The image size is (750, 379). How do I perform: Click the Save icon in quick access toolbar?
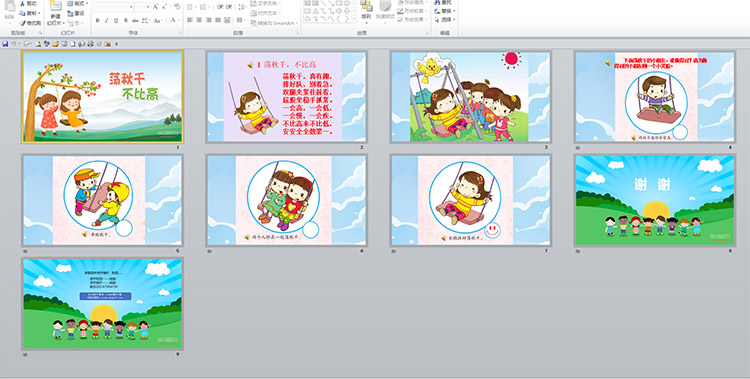tap(5, 44)
